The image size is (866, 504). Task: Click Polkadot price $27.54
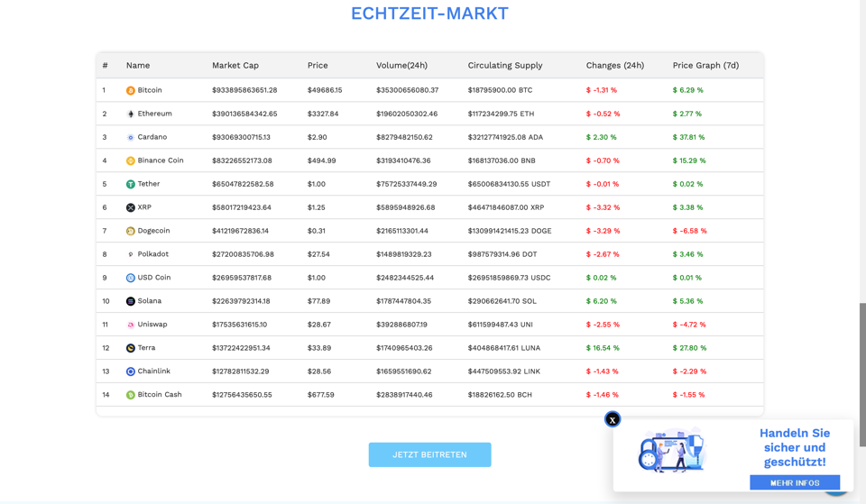[318, 254]
